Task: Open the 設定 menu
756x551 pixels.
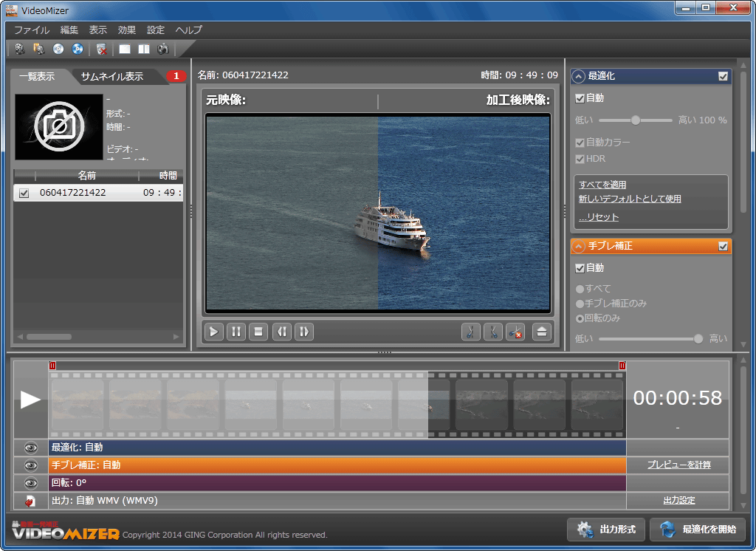Action: click(x=156, y=30)
